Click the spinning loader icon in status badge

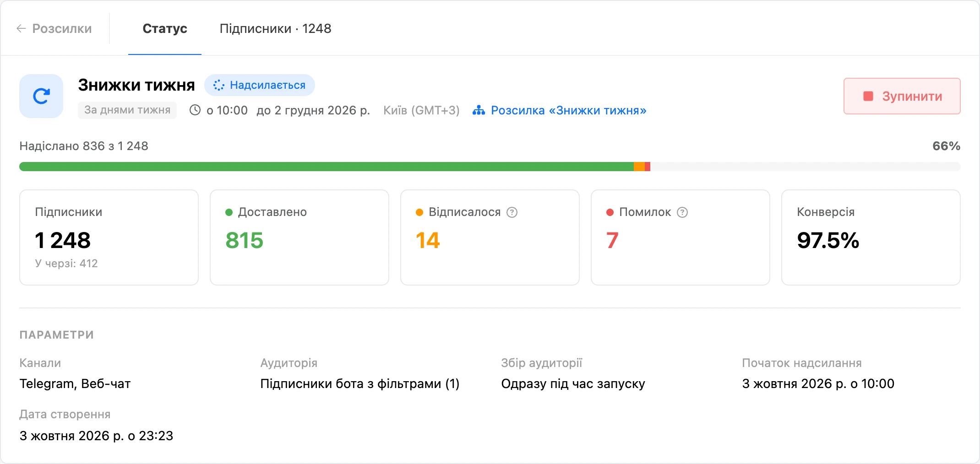pos(219,85)
